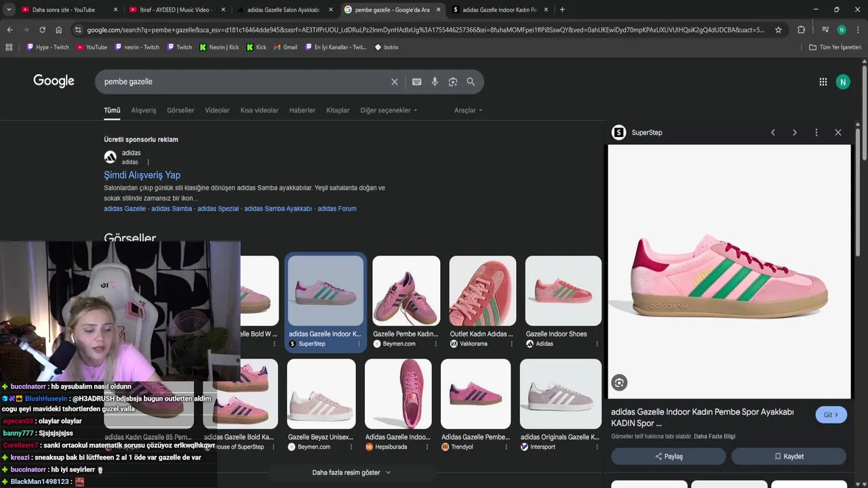Select the 'Haberler' search tab
Viewport: 868px width, 488px height.
coord(302,110)
